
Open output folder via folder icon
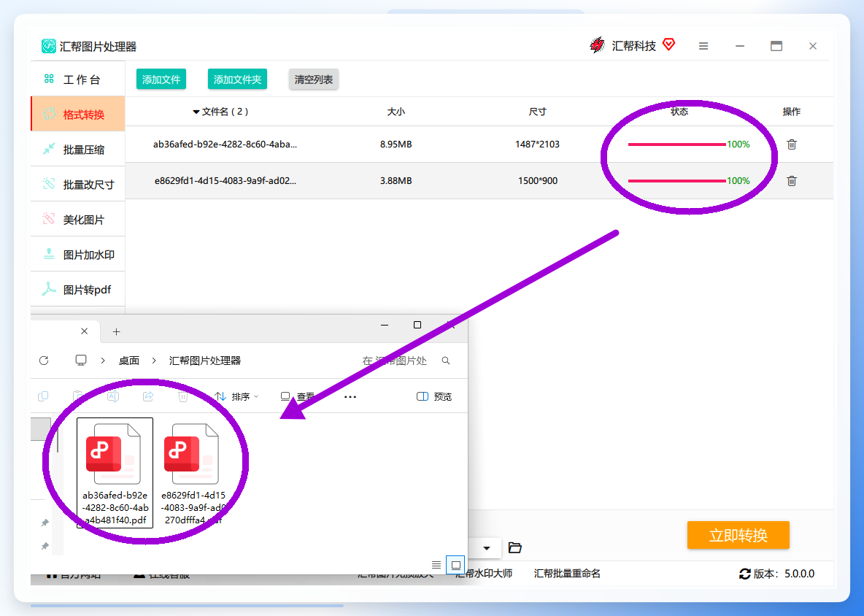click(514, 547)
